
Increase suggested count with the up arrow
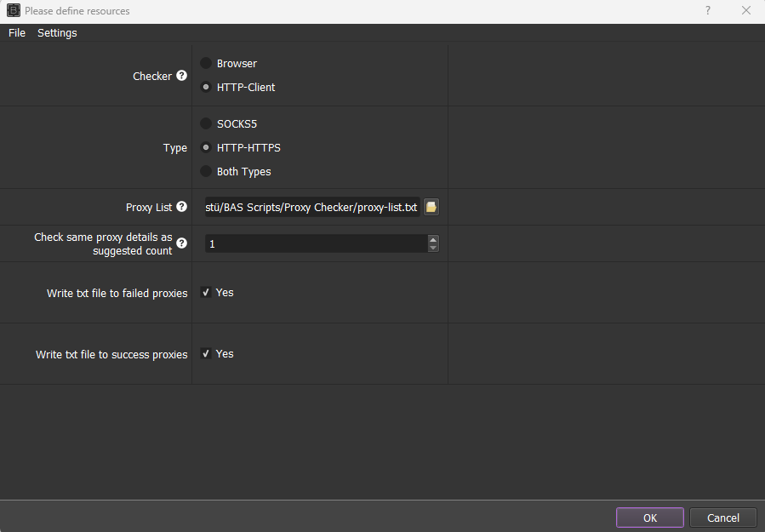coord(433,239)
